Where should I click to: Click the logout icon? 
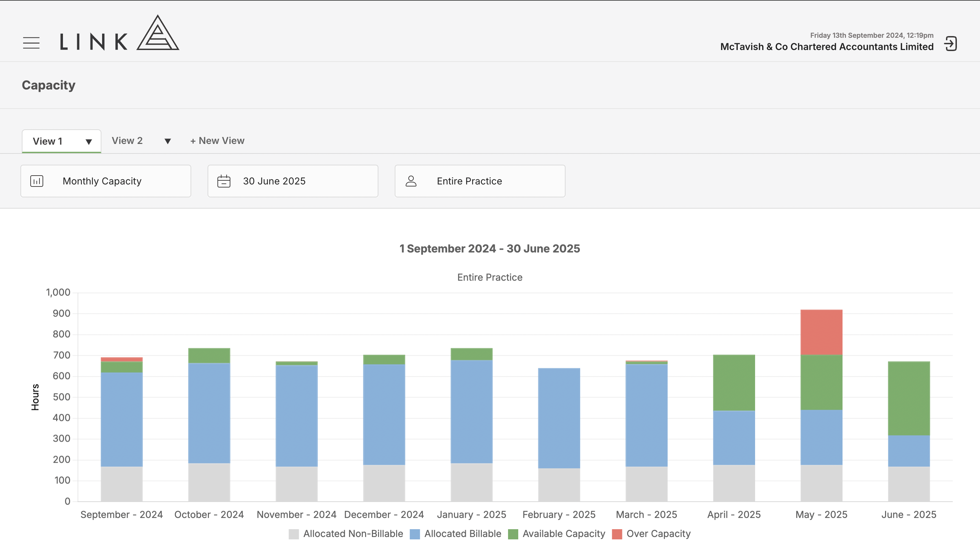click(x=950, y=43)
